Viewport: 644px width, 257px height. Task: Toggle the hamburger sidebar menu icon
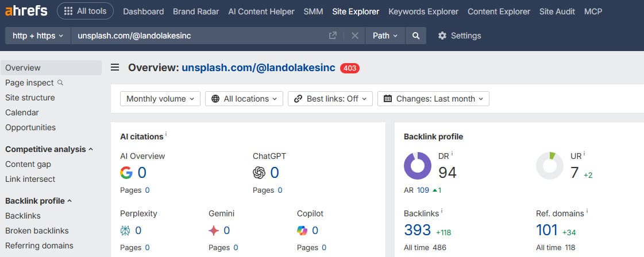coord(115,68)
